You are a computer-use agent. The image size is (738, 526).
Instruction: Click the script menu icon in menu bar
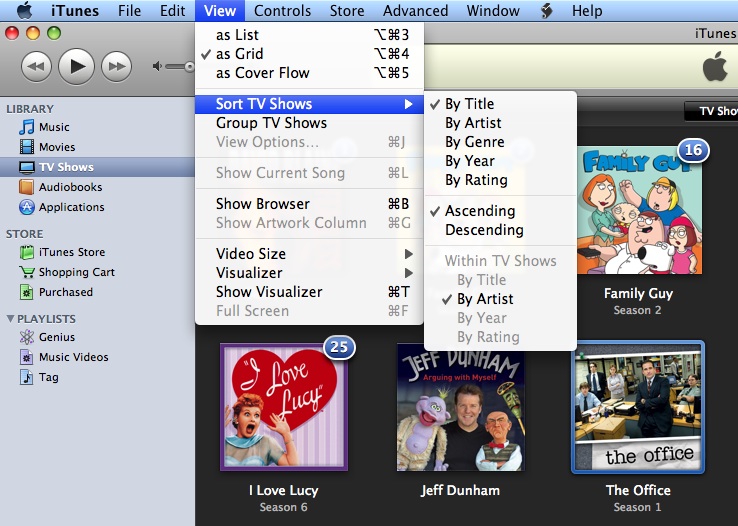click(546, 10)
